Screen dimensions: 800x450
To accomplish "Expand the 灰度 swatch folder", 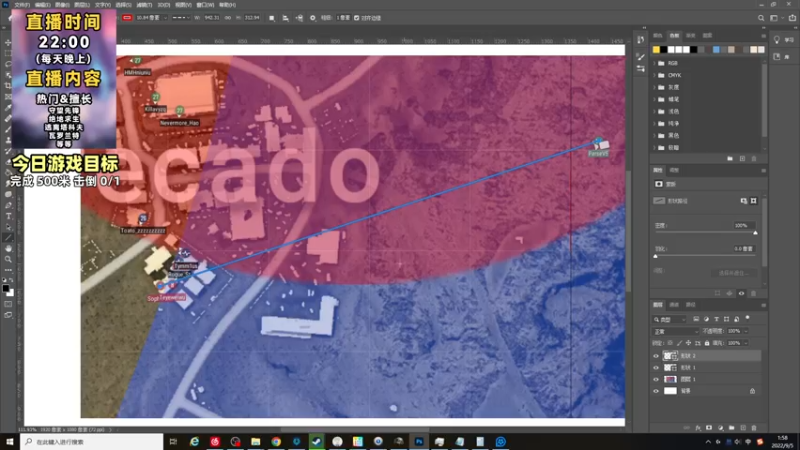I will pyautogui.click(x=655, y=87).
